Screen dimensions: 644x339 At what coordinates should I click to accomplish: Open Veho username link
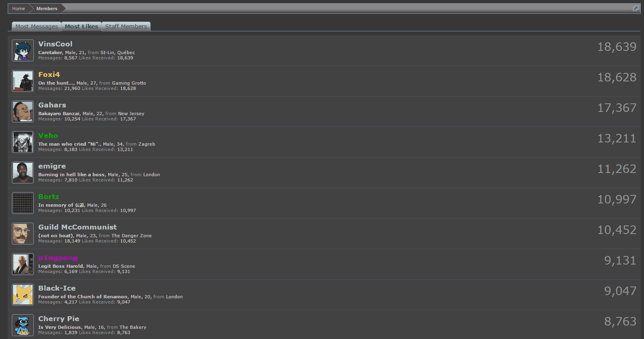(x=48, y=136)
